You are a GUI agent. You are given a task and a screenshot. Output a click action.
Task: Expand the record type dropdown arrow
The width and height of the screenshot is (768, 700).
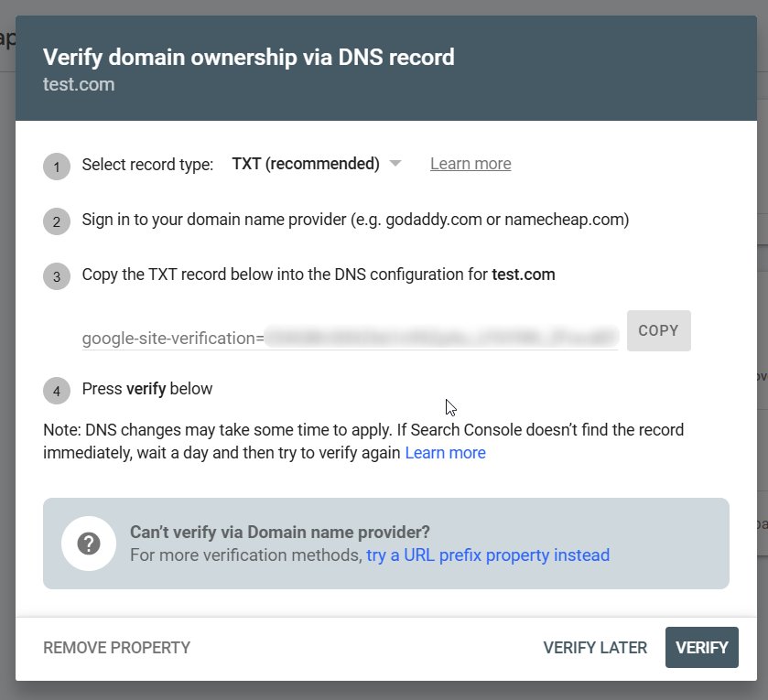395,164
